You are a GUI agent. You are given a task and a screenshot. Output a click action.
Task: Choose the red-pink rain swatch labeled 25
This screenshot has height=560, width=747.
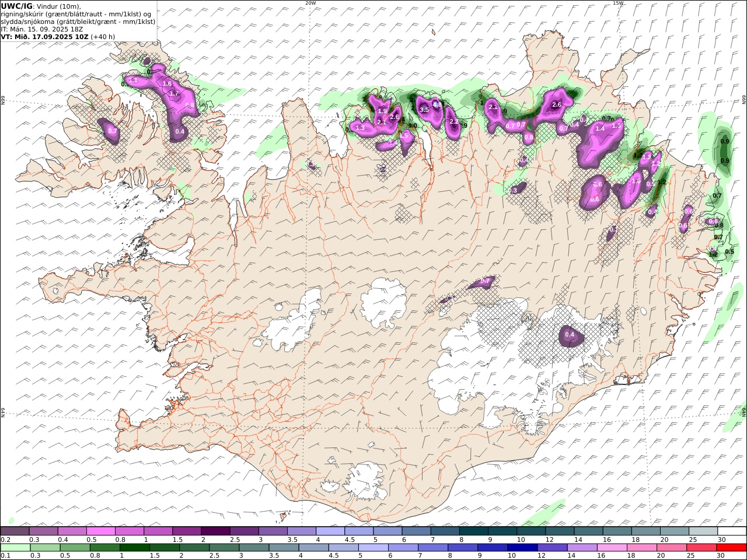click(701, 548)
